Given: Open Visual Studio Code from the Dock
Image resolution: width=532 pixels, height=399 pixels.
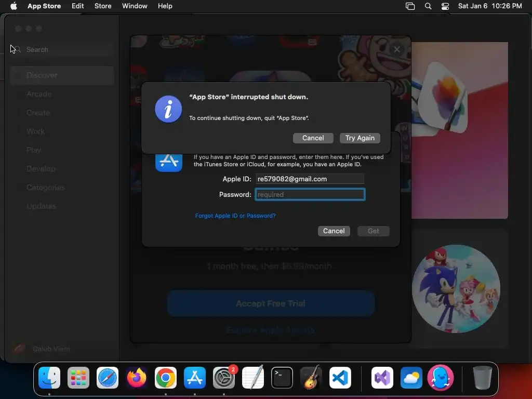Looking at the screenshot, I should click(340, 378).
